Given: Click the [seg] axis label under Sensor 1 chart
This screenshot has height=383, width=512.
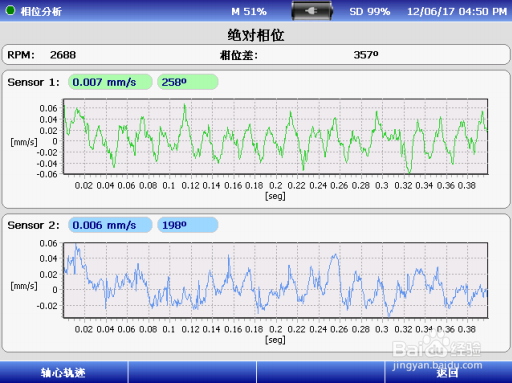Looking at the screenshot, I should point(275,196).
